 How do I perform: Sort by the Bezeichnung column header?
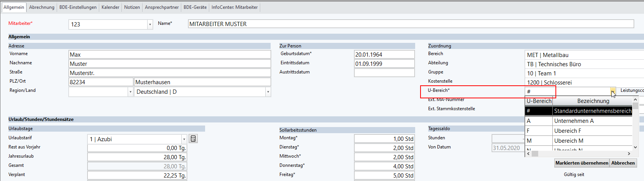coord(593,101)
